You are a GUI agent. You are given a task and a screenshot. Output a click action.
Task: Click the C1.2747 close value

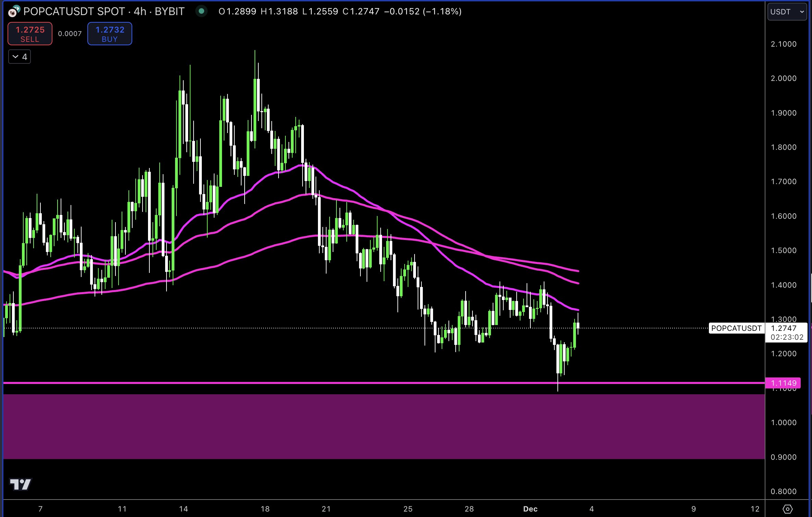point(361,11)
